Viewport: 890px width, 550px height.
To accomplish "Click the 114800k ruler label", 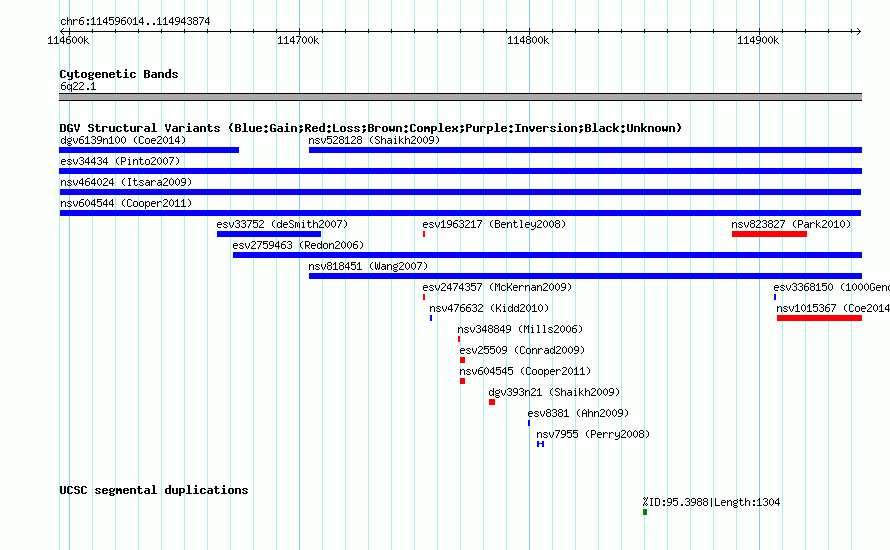I will click(x=528, y=40).
